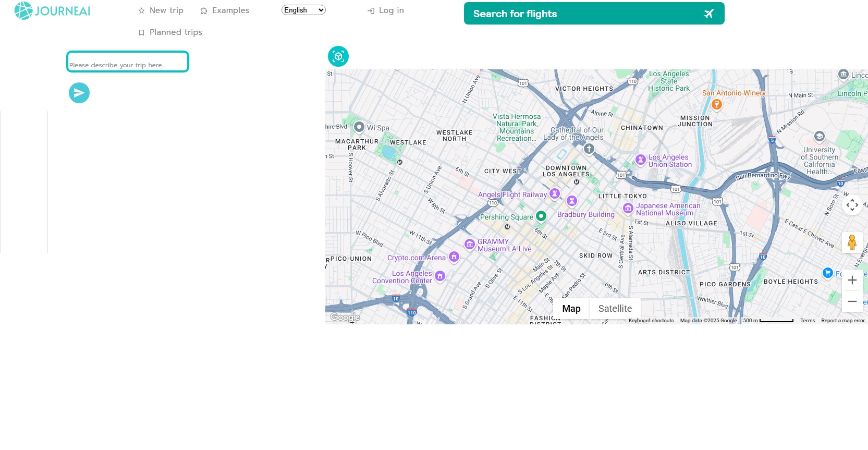Viewport: 868px width, 450px height.
Task: Focus the trip description text field
Action: (128, 62)
